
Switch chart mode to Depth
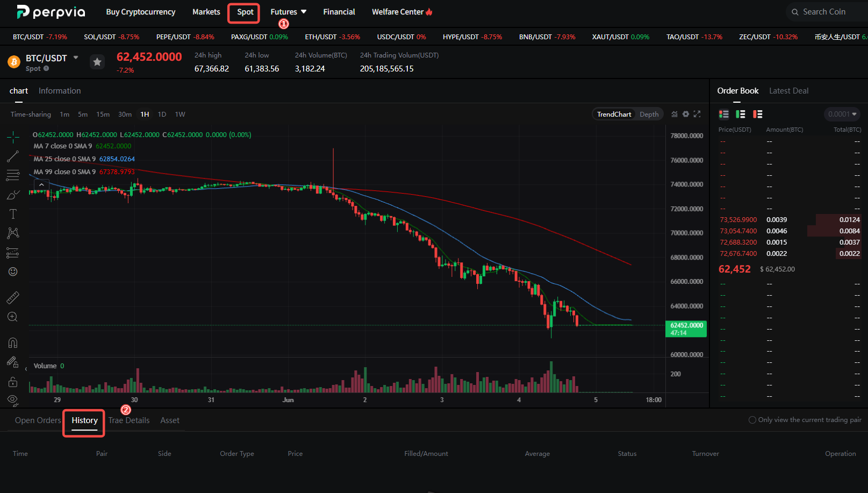point(649,115)
